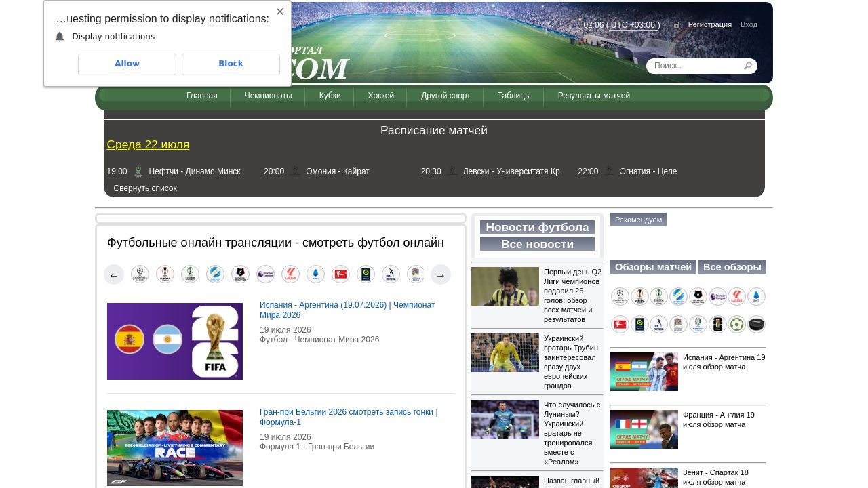The image size is (868, 488).
Task: Select English Premier League icon in broadcasts carousel
Action: 265,274
